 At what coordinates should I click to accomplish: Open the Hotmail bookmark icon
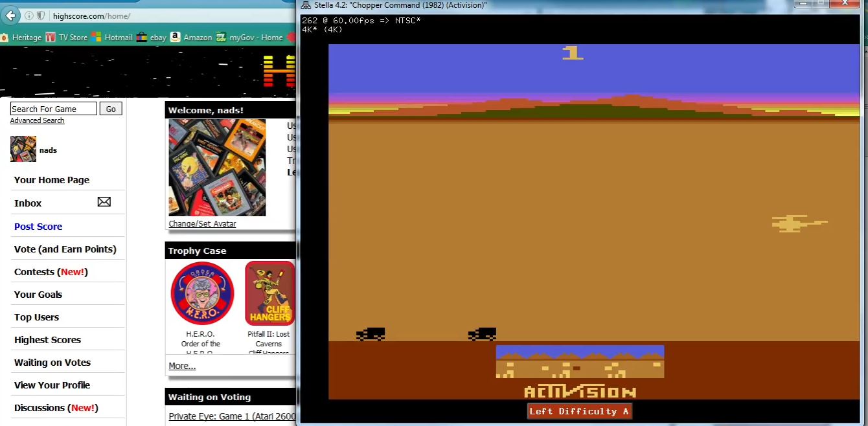pyautogui.click(x=97, y=37)
